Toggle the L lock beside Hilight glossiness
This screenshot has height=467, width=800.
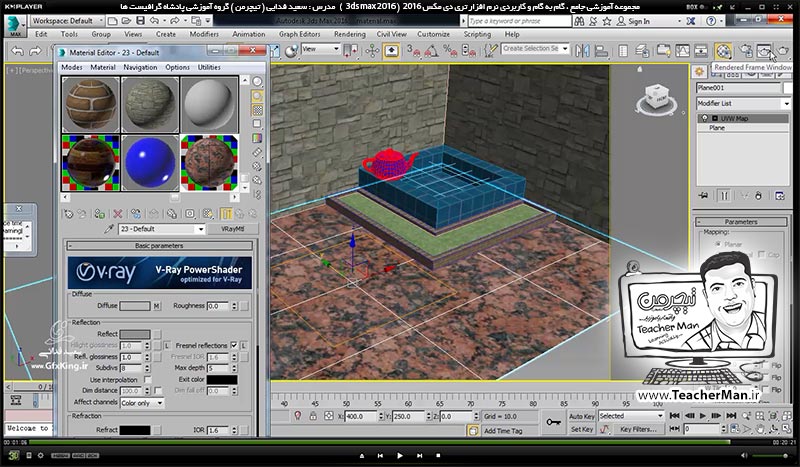point(167,346)
